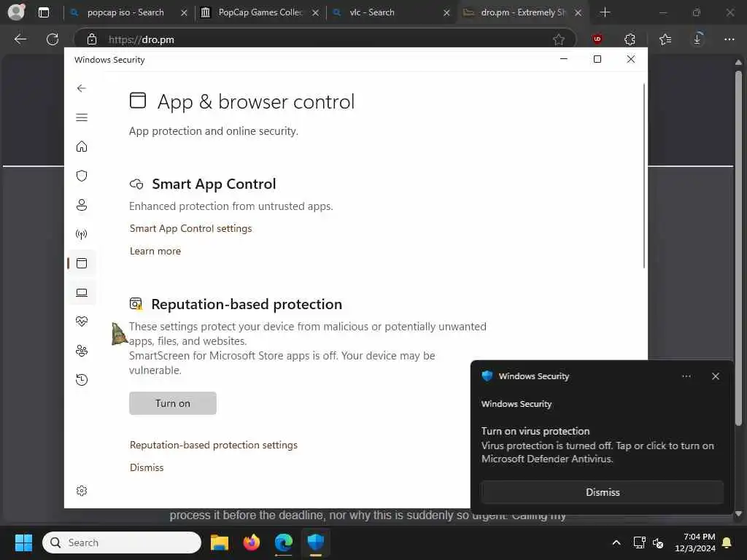The height and width of the screenshot is (560, 747).
Task: Open Protection history clock icon
Action: coord(82,379)
